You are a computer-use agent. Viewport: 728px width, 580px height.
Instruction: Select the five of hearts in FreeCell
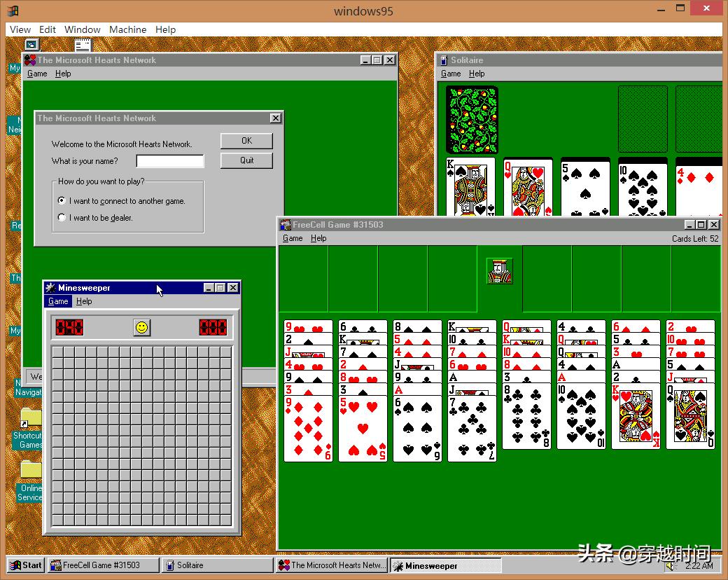click(363, 429)
